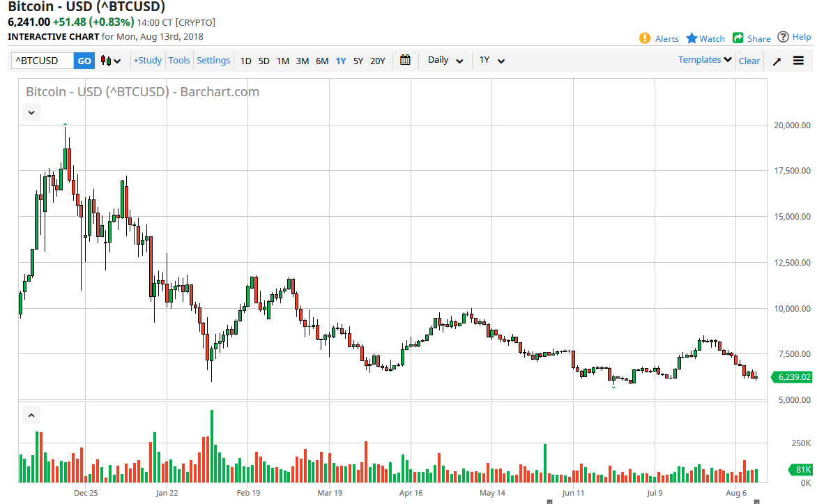Open the calendar date selector icon
Viewport: 817px width, 504px height.
tap(405, 60)
